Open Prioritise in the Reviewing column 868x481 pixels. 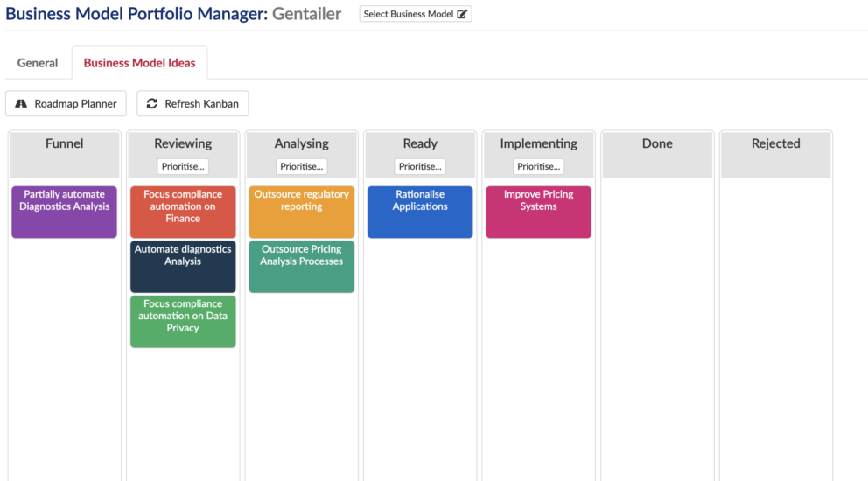183,166
